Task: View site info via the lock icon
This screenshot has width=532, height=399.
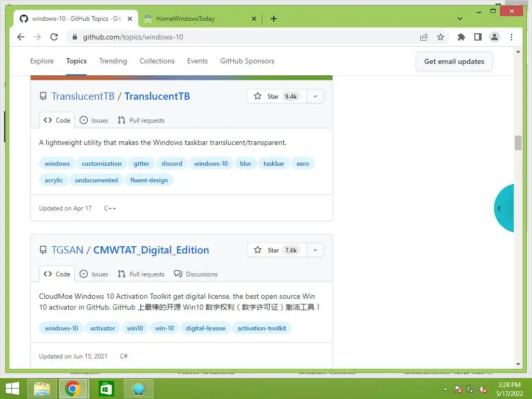Action: 75,37
